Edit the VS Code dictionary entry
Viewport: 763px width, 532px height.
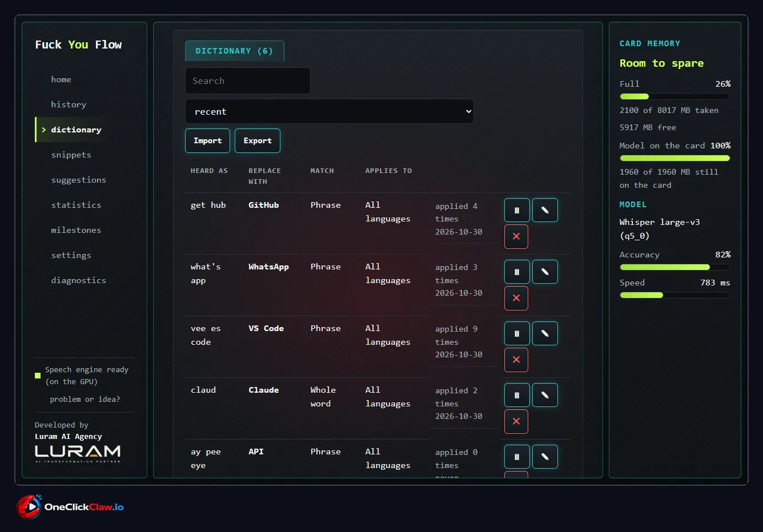coord(545,333)
